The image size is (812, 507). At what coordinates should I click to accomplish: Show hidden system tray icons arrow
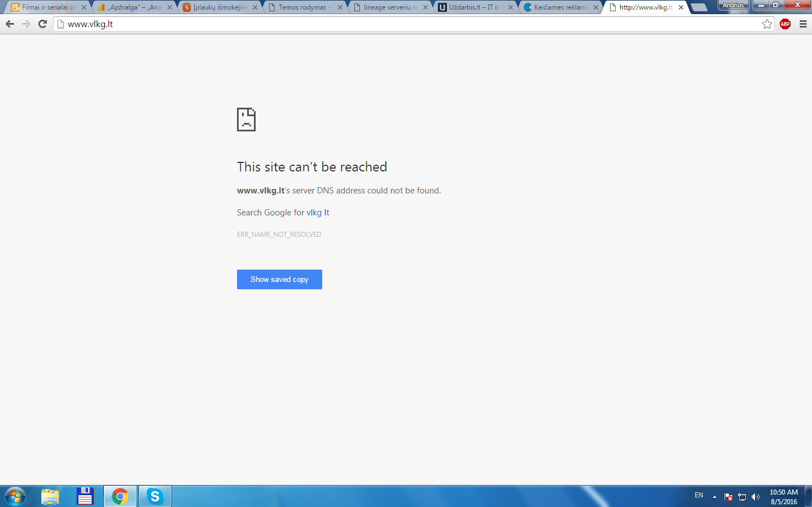pos(714,497)
